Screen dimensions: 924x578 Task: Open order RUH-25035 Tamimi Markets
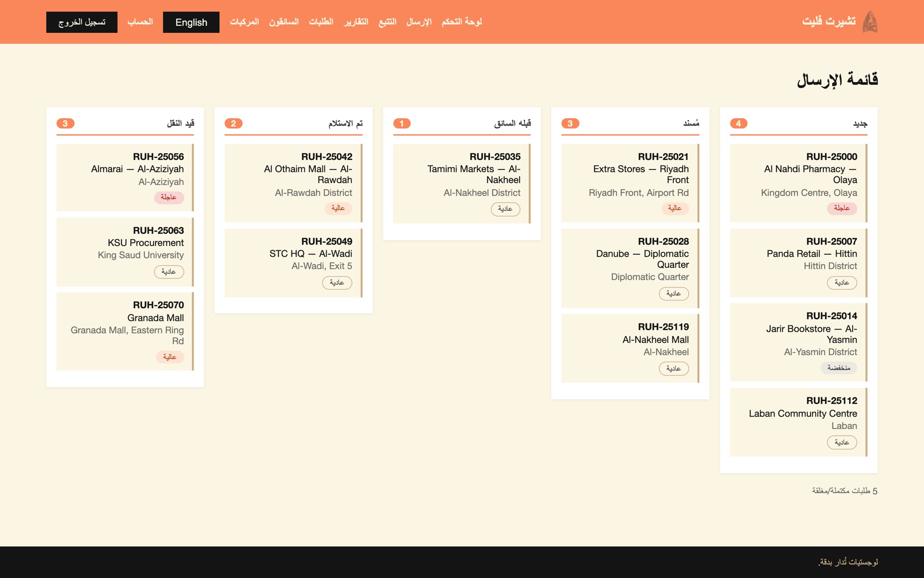coord(461,183)
